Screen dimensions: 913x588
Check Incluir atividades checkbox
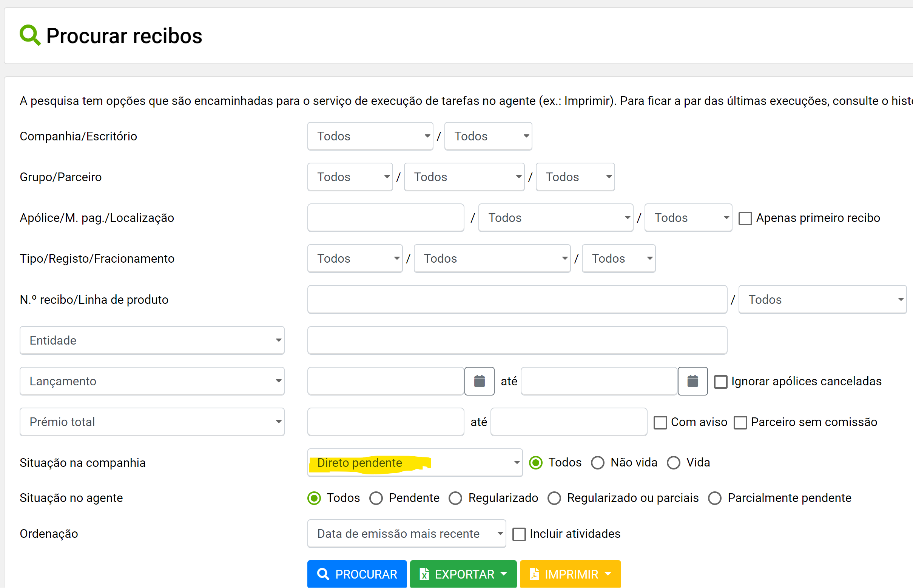coord(519,534)
